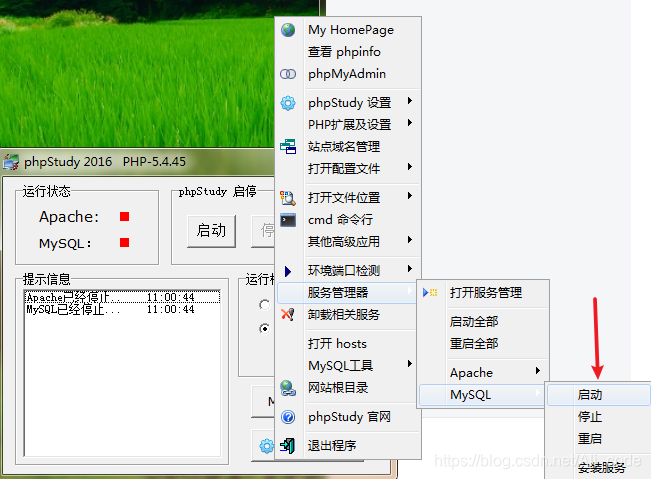Screen dimensions: 651x479
Task: Expand the 其他高级应用 submenu arrow
Action: [x=410, y=240]
